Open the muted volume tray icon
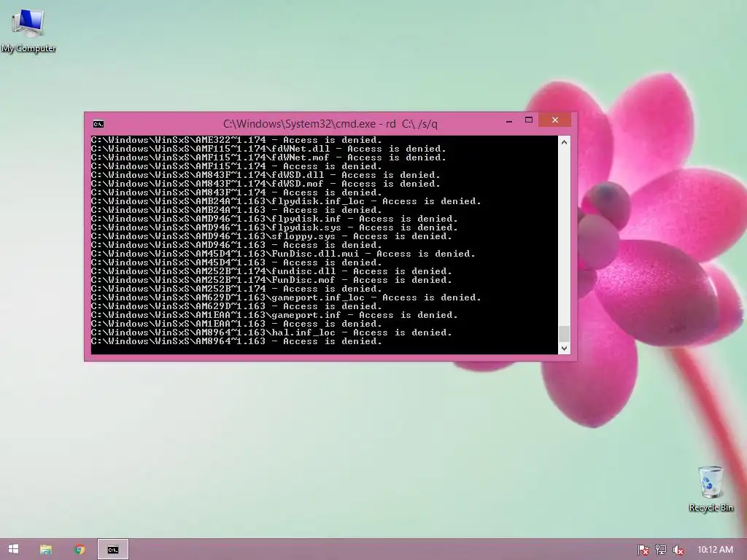The image size is (747, 560). pyautogui.click(x=678, y=550)
